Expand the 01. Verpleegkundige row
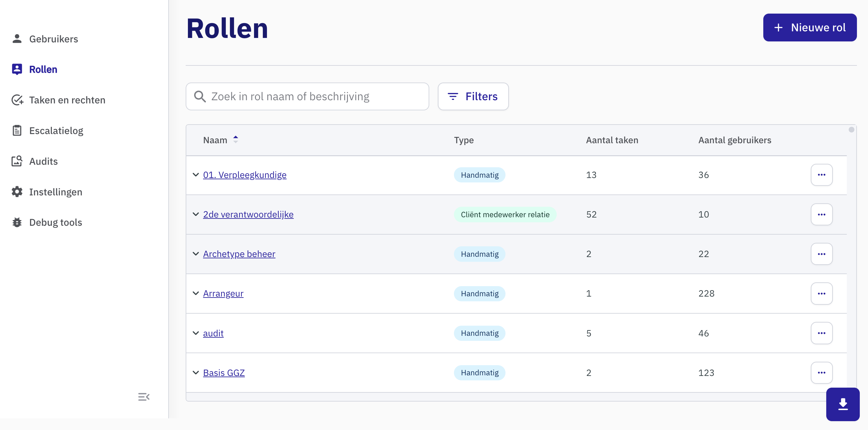The image size is (868, 430). 195,175
